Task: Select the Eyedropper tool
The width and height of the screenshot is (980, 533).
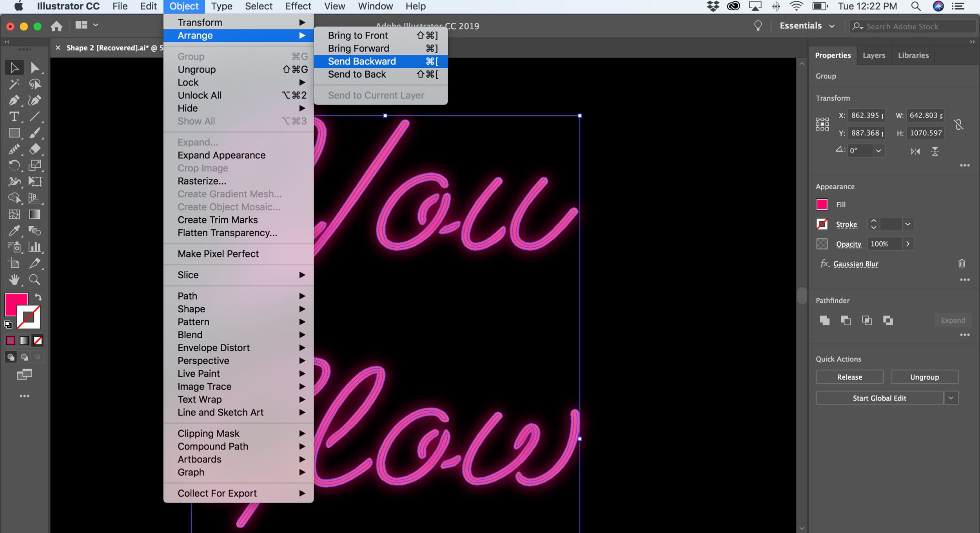Action: pyautogui.click(x=15, y=231)
